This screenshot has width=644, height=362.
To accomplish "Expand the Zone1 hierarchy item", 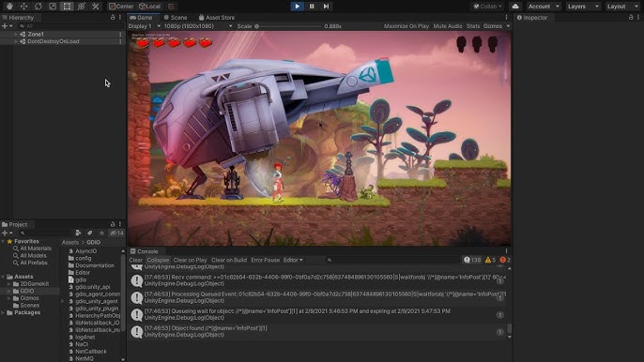I will point(16,34).
